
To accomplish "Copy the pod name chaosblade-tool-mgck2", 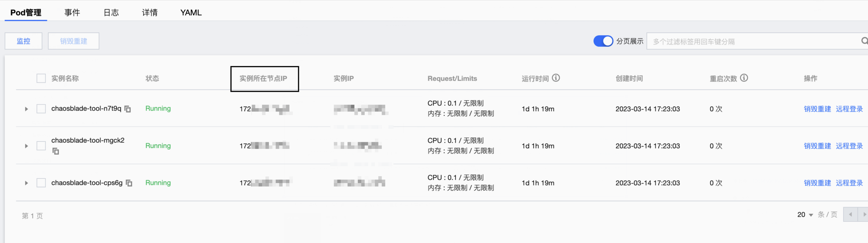I will coord(56,151).
